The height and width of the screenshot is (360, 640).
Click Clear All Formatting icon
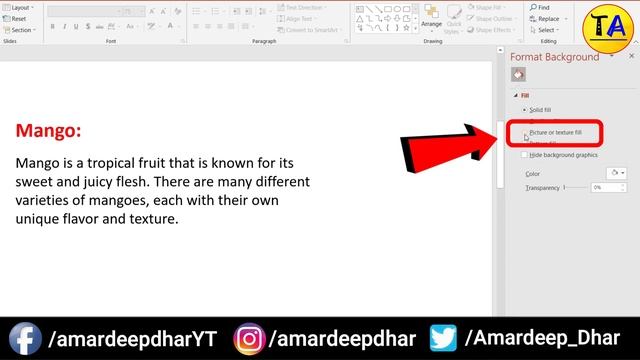pos(178,11)
